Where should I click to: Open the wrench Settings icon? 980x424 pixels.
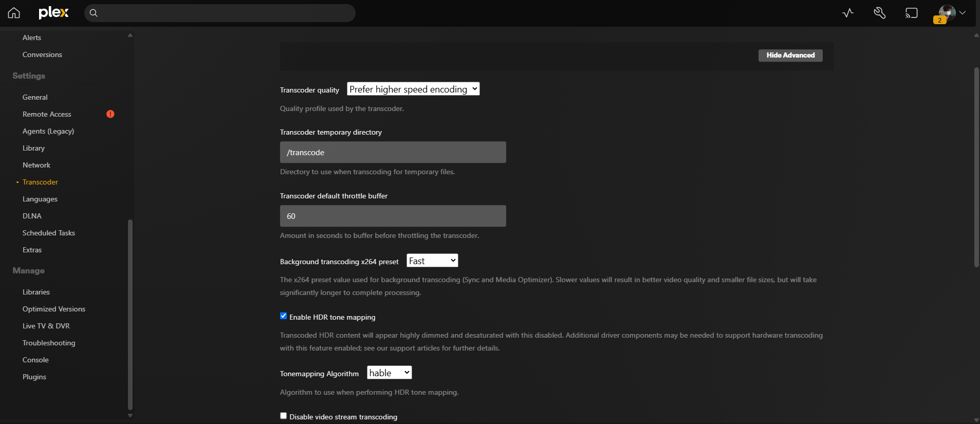click(879, 13)
